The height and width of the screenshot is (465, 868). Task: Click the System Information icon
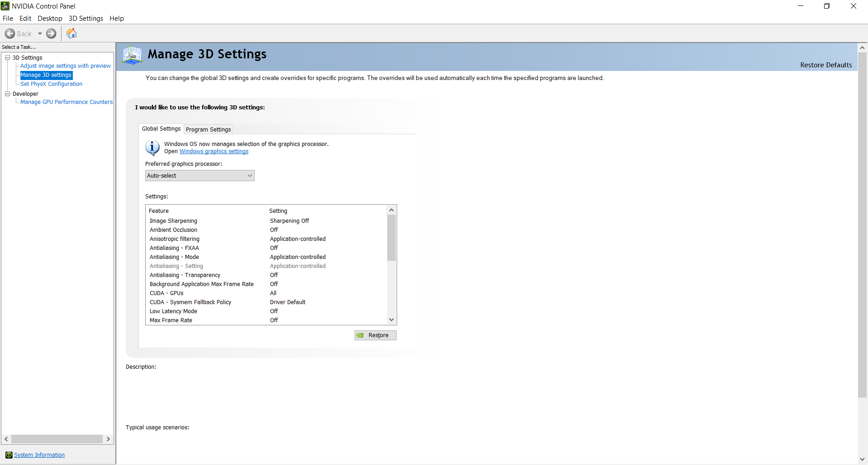pyautogui.click(x=9, y=455)
